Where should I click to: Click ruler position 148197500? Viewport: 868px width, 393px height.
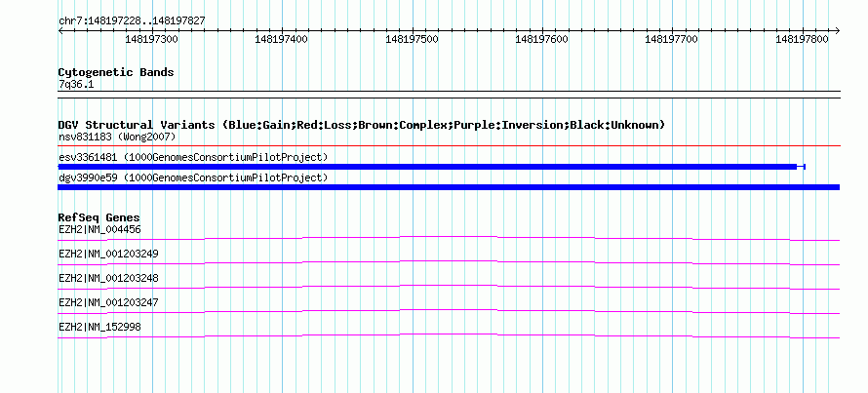tap(412, 39)
